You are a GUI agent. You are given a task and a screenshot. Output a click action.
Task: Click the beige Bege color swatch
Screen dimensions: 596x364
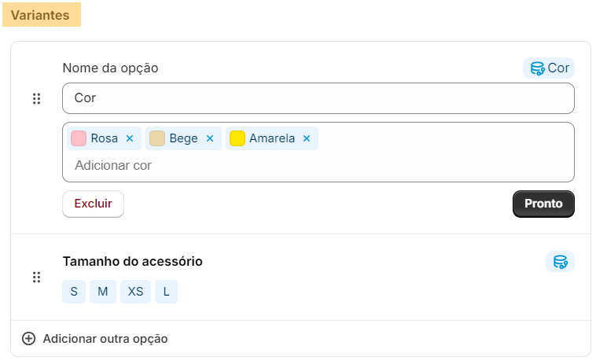[157, 138]
